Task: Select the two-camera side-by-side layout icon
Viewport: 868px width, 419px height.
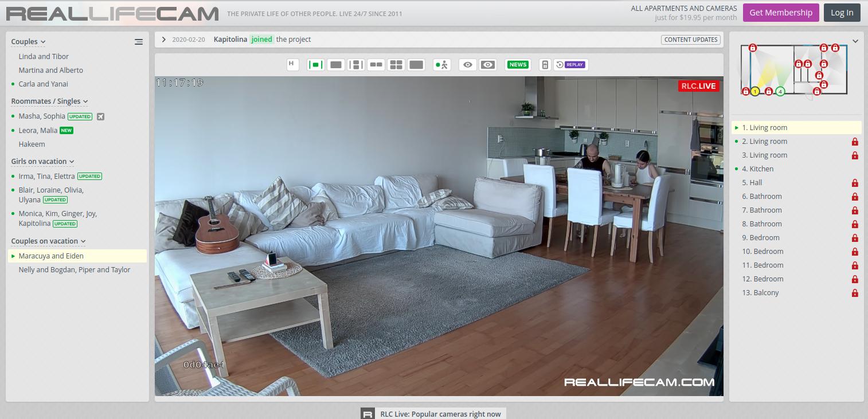Action: click(376, 64)
